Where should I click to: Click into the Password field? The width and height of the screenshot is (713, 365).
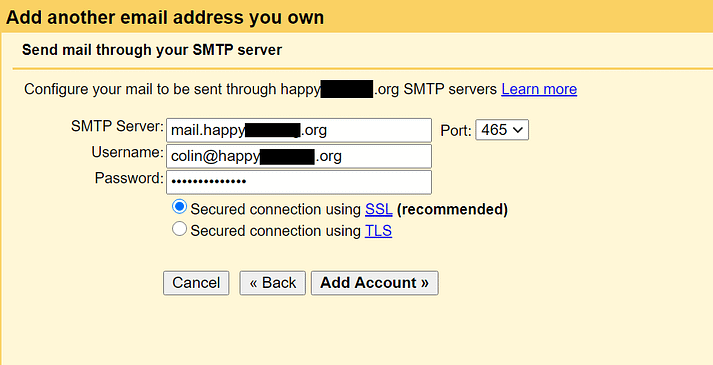pyautogui.click(x=299, y=182)
